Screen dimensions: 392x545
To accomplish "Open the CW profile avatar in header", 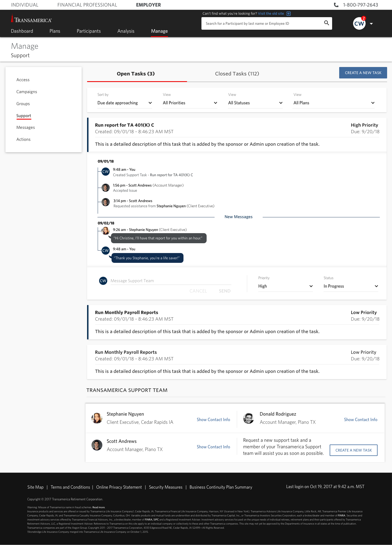I will pos(359,23).
